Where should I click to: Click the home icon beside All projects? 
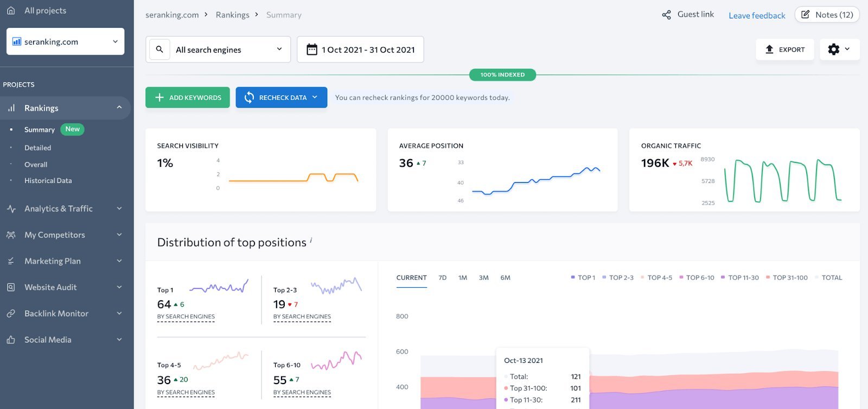tap(11, 10)
